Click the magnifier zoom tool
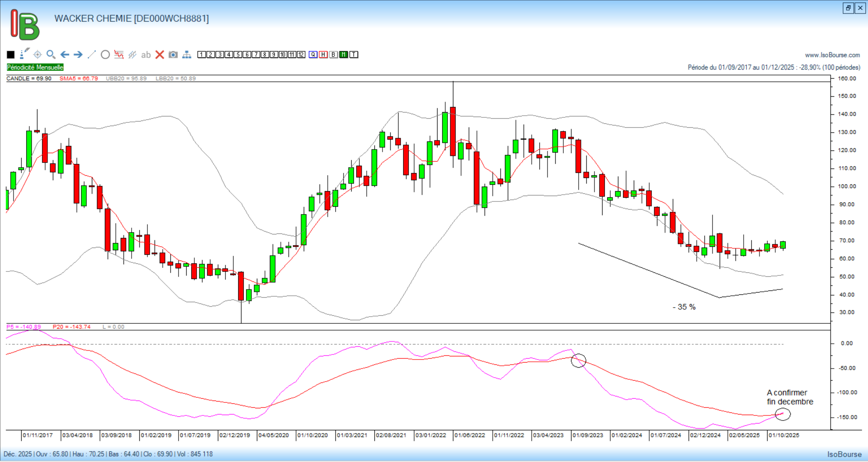Image resolution: width=868 pixels, height=462 pixels. click(51, 55)
